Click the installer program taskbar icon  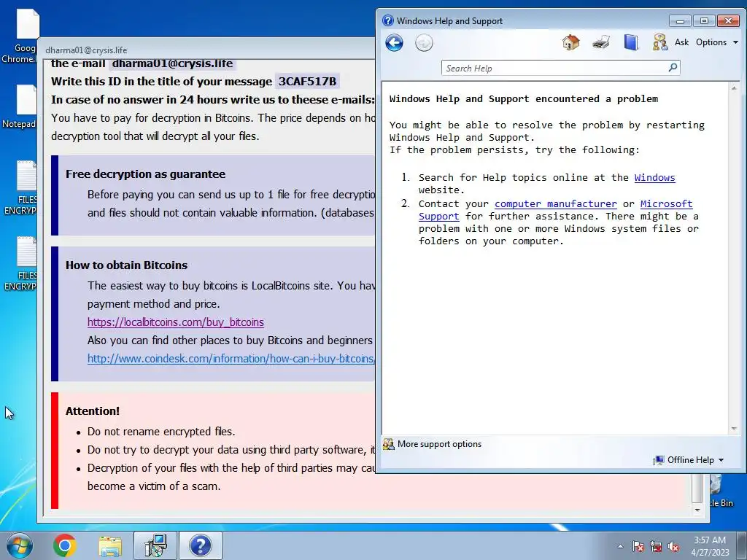click(x=155, y=545)
